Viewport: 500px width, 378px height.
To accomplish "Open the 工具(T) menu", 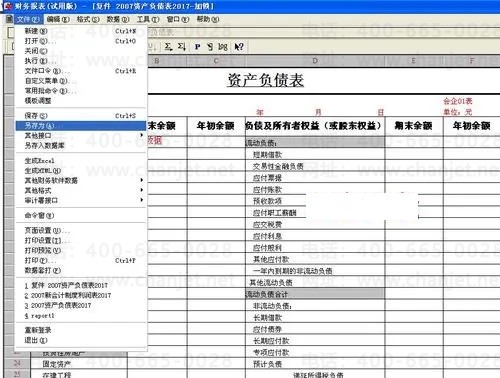I will point(148,19).
